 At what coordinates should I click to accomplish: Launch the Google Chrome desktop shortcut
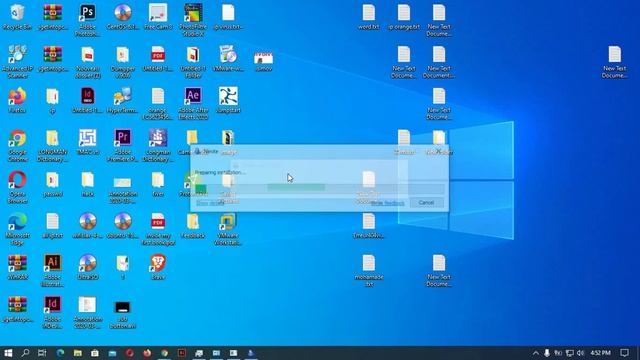point(17,145)
